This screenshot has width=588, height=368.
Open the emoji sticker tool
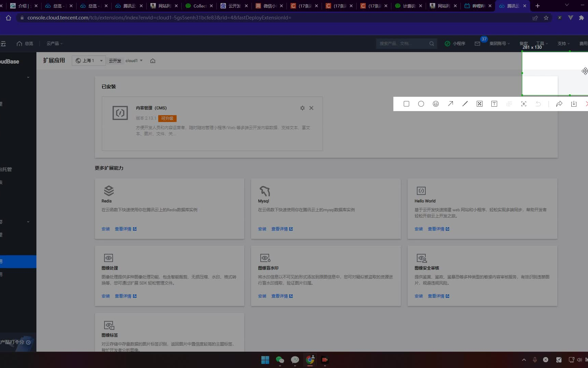[436, 104]
